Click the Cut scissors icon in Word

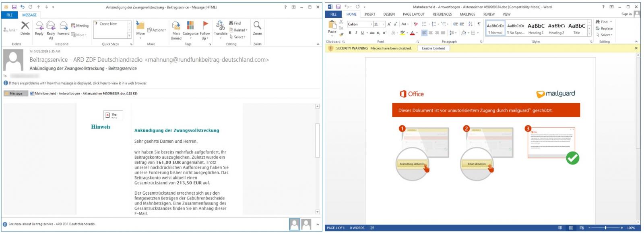point(341,22)
